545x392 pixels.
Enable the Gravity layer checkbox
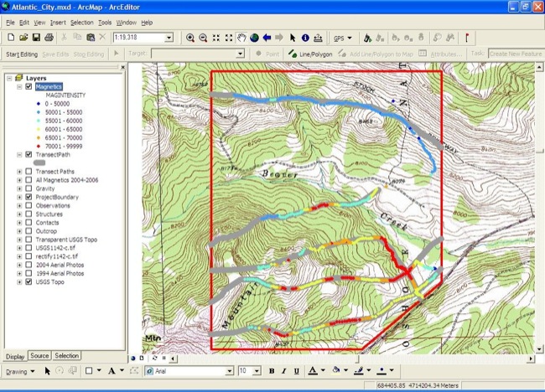click(x=29, y=189)
